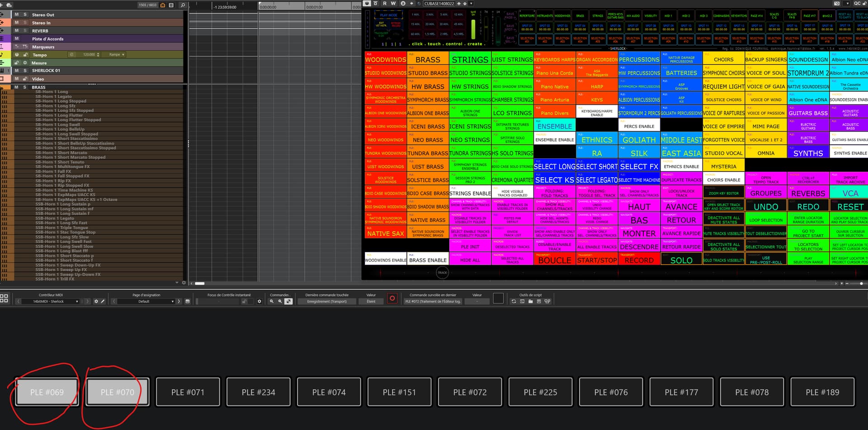The height and width of the screenshot is (430, 868).
Task: Select the KEYSWITCHS page tab
Action: pos(739,15)
